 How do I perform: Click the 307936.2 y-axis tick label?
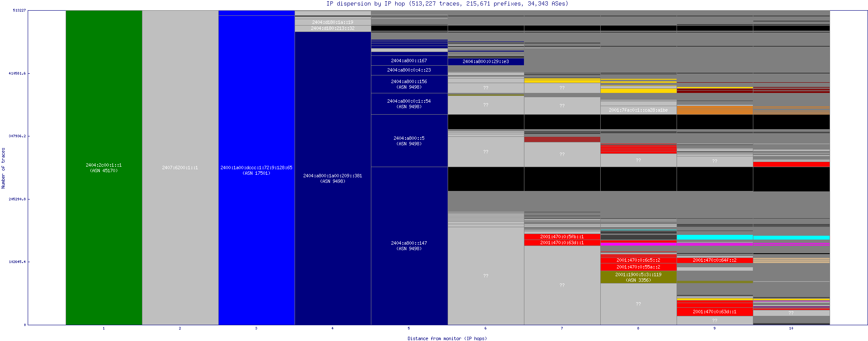click(17, 136)
